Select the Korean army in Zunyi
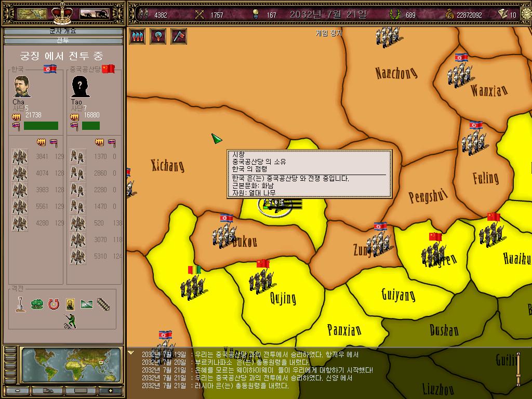This screenshot has width=532, height=399. 379,244
